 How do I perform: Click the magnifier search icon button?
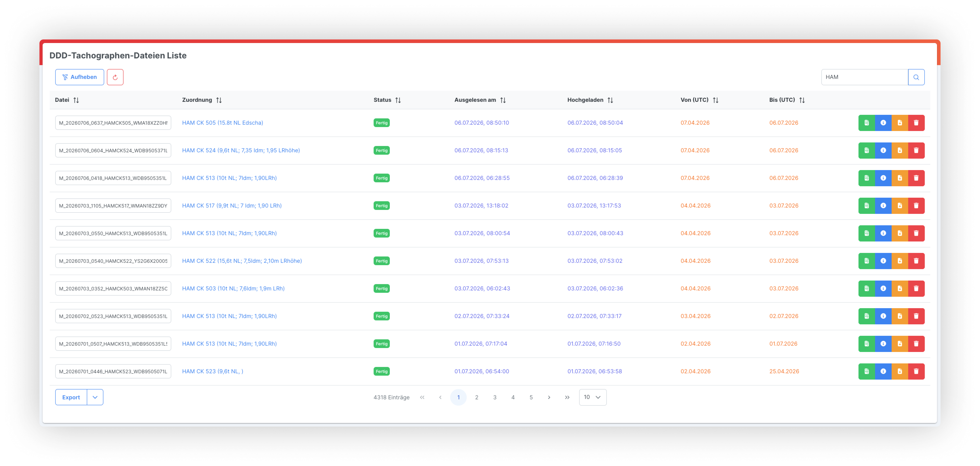pyautogui.click(x=916, y=77)
